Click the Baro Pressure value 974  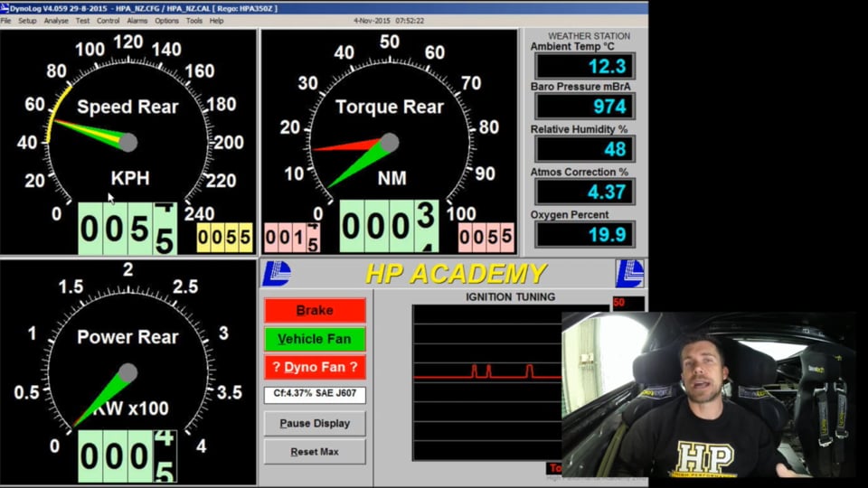point(585,107)
